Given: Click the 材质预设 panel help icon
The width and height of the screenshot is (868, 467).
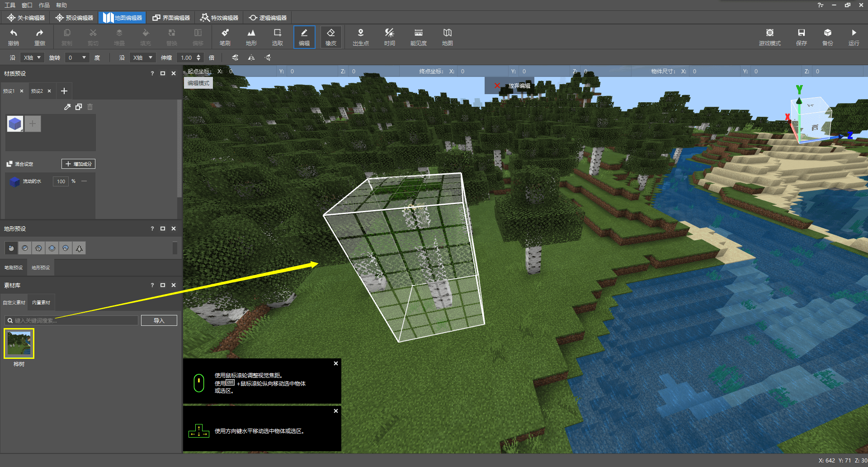Looking at the screenshot, I should click(152, 73).
